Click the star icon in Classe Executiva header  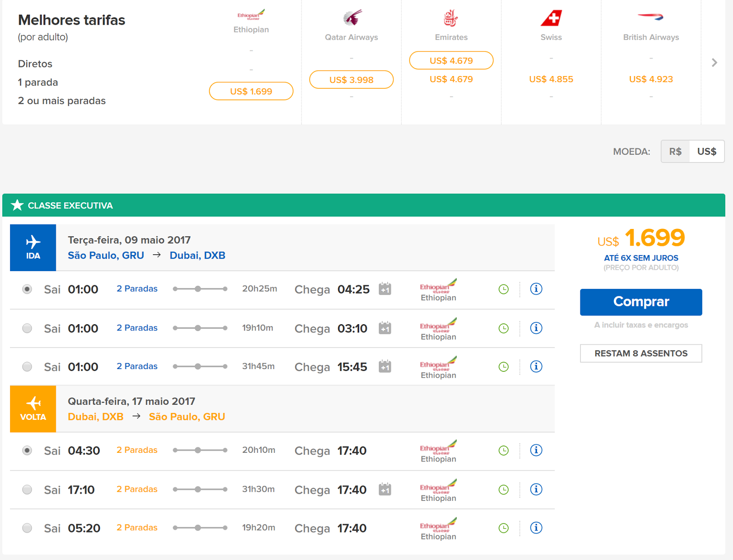17,205
